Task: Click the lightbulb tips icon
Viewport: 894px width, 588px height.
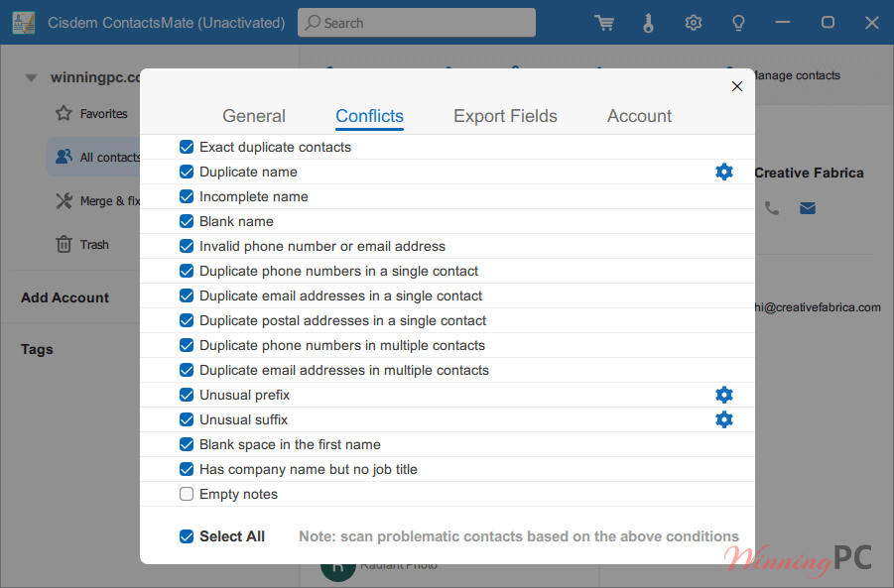Action: tap(738, 23)
